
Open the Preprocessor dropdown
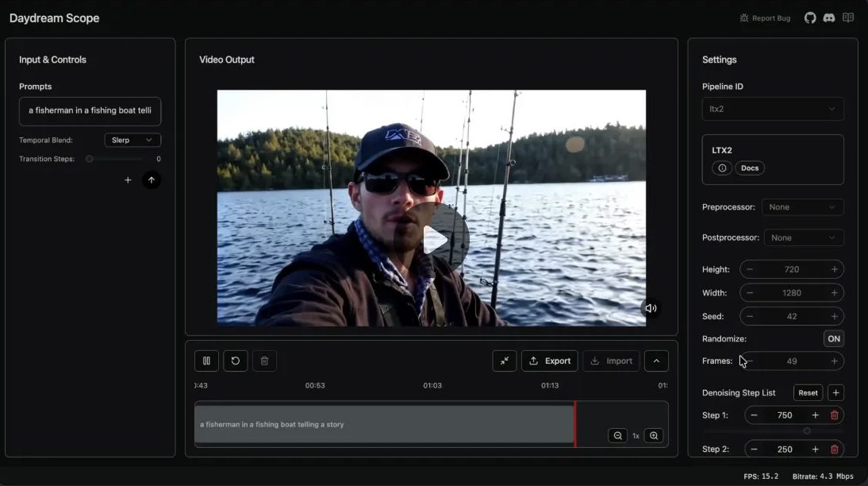pos(802,207)
